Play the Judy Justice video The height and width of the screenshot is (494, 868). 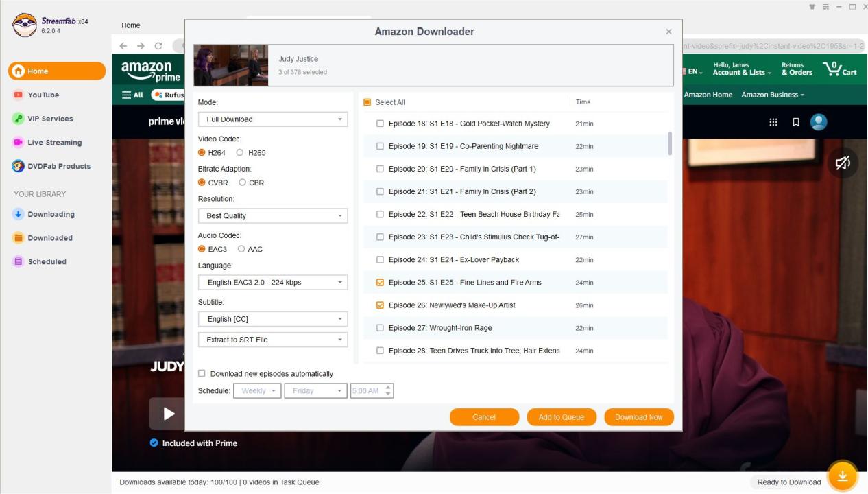tap(169, 414)
